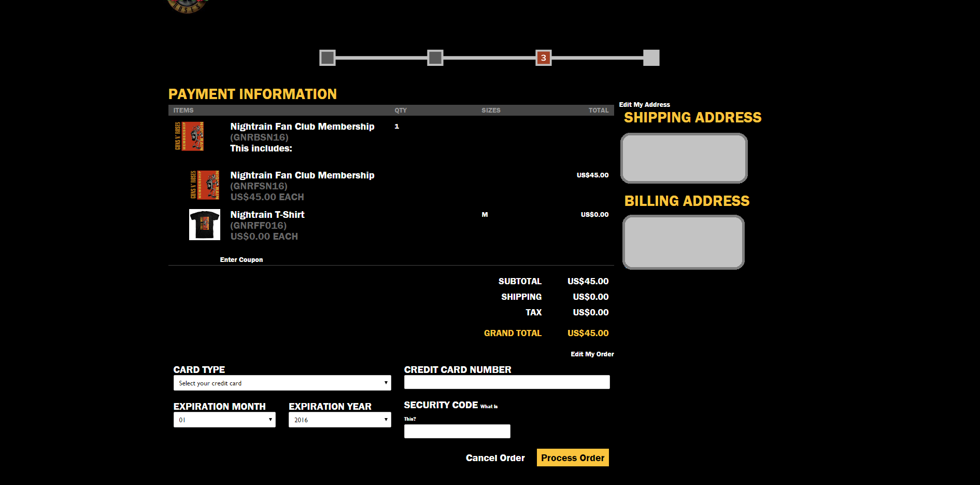Click the Edit My Address link
Image resolution: width=980 pixels, height=485 pixels.
pyautogui.click(x=644, y=105)
